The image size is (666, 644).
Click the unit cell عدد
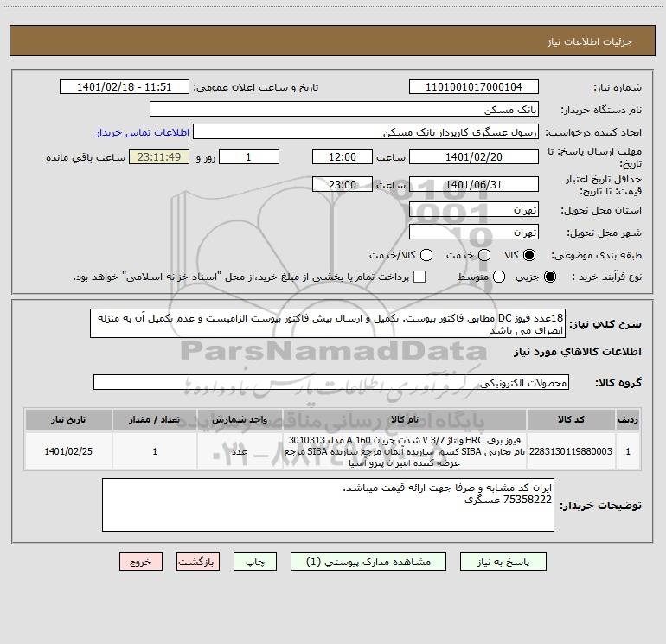(x=240, y=451)
